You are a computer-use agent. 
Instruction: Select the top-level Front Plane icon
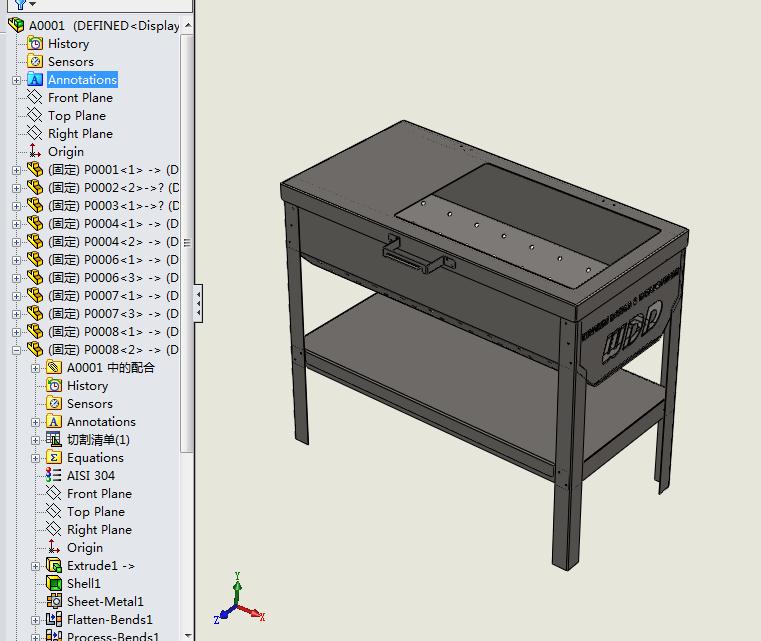35,97
